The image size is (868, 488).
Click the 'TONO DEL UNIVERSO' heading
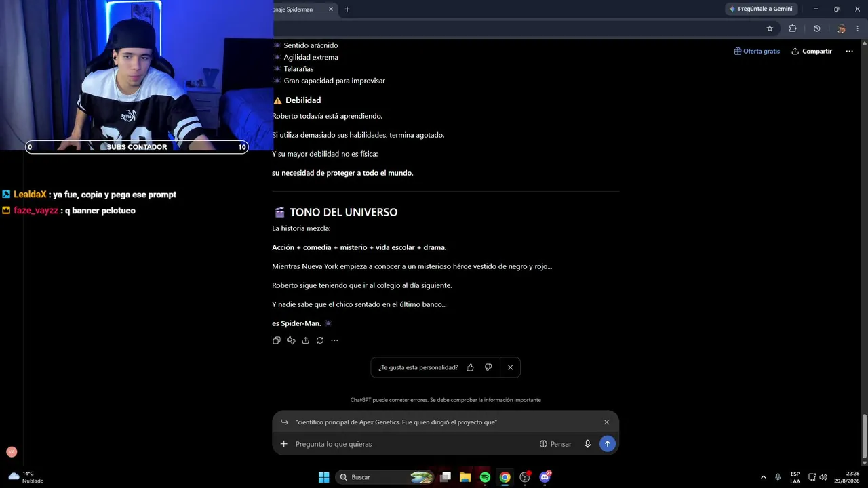tap(343, 212)
